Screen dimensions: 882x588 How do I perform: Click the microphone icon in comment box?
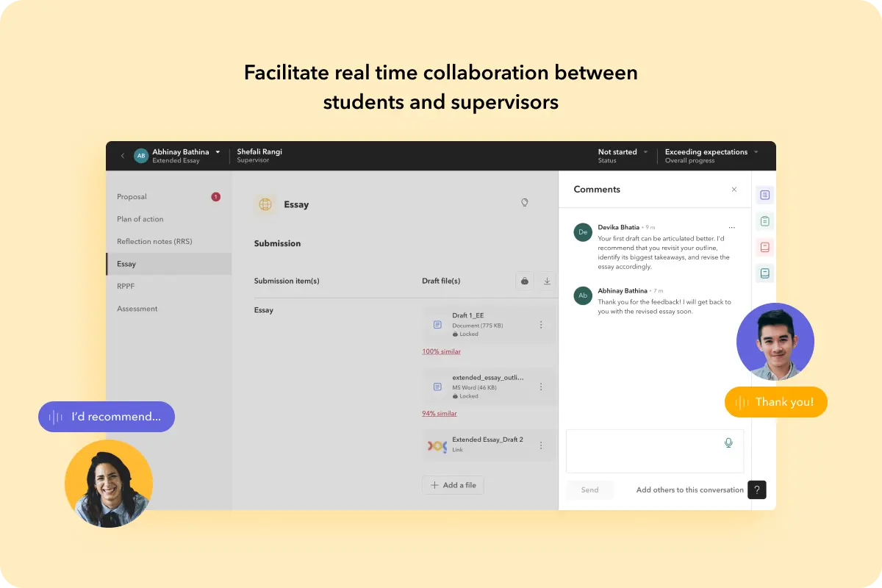tap(728, 442)
